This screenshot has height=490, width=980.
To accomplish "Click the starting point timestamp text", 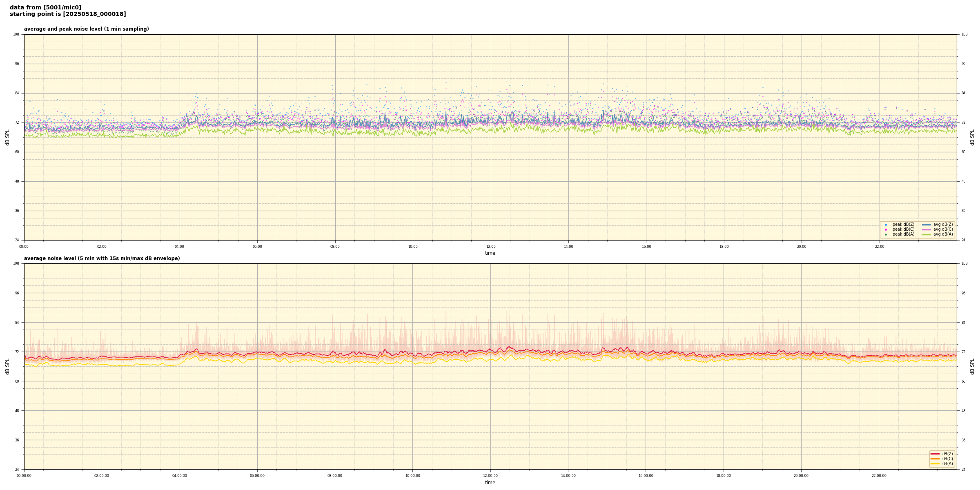I will (68, 14).
